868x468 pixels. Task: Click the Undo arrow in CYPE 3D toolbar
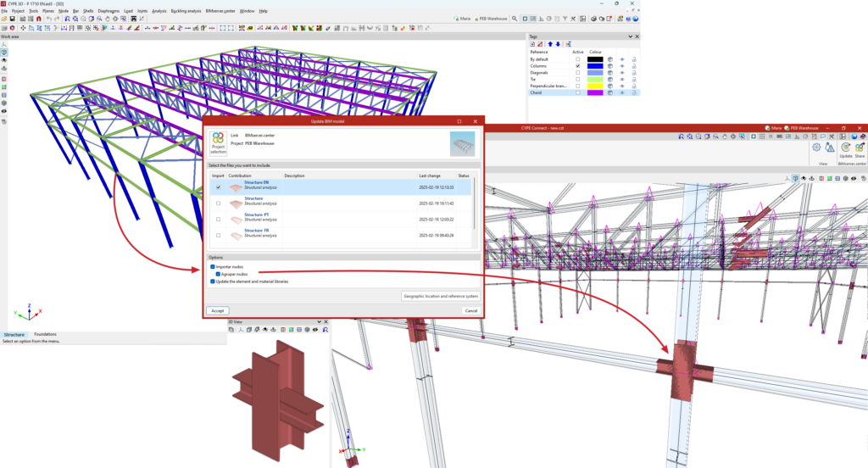(x=48, y=19)
